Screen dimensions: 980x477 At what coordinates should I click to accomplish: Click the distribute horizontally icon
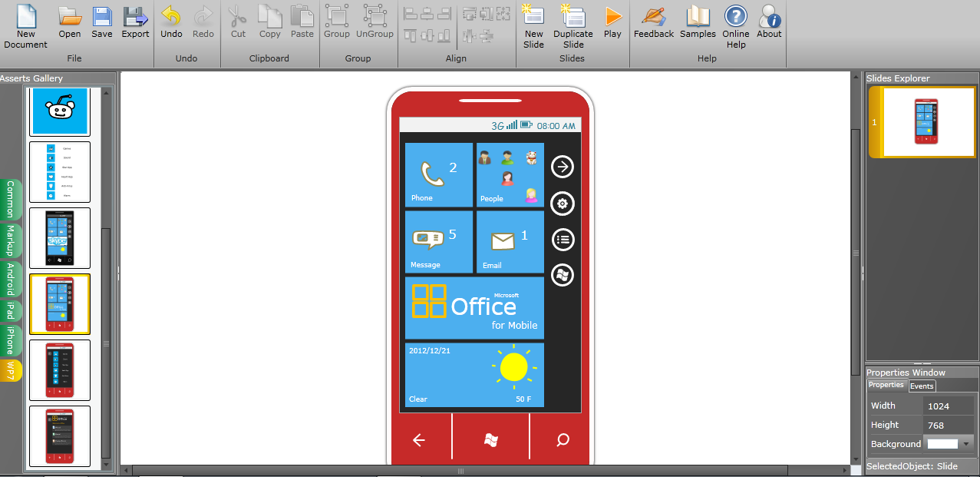pos(469,35)
